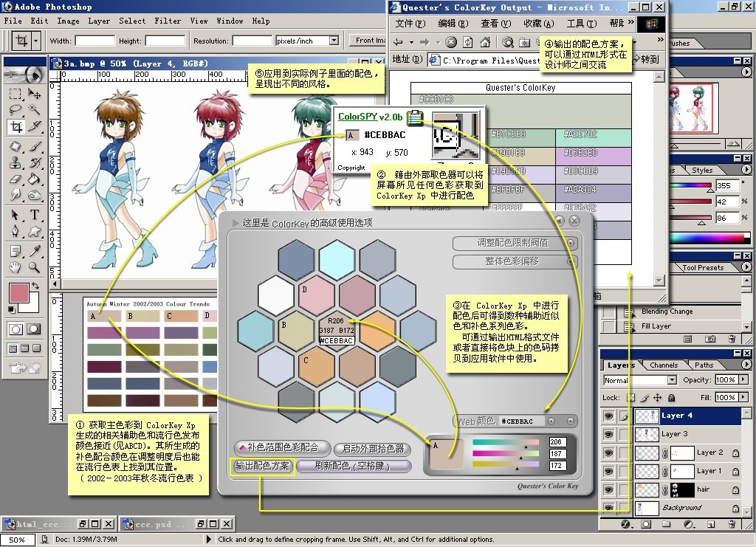756x547 pixels.
Task: Click the ColorSPY clipboard copy icon
Action: (x=415, y=117)
